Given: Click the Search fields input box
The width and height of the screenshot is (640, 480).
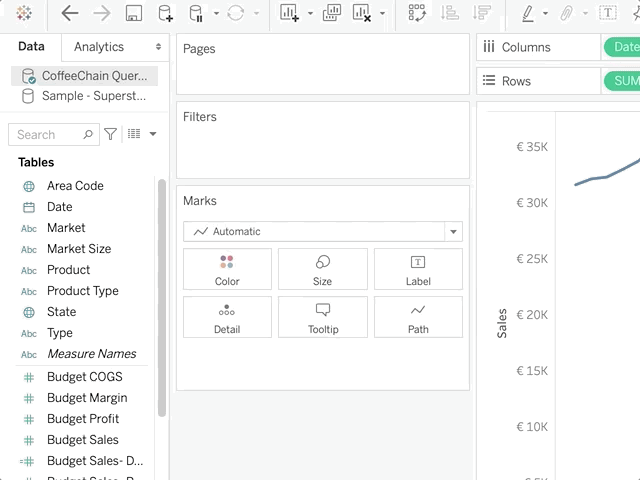Looking at the screenshot, I should click(x=48, y=134).
